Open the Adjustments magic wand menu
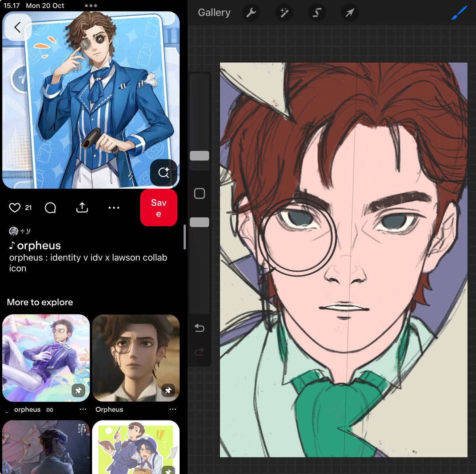Screen dimensions: 476x474 coord(284,13)
